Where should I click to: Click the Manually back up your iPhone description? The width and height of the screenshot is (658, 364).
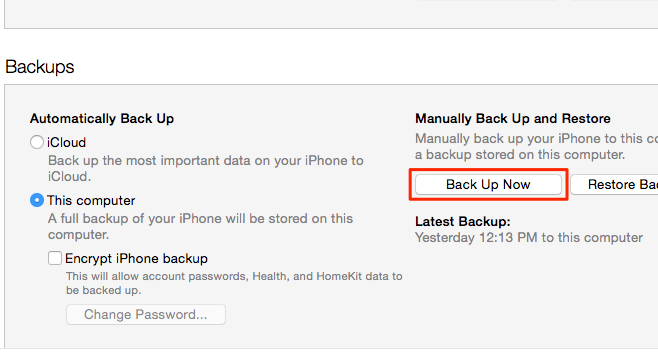point(536,147)
